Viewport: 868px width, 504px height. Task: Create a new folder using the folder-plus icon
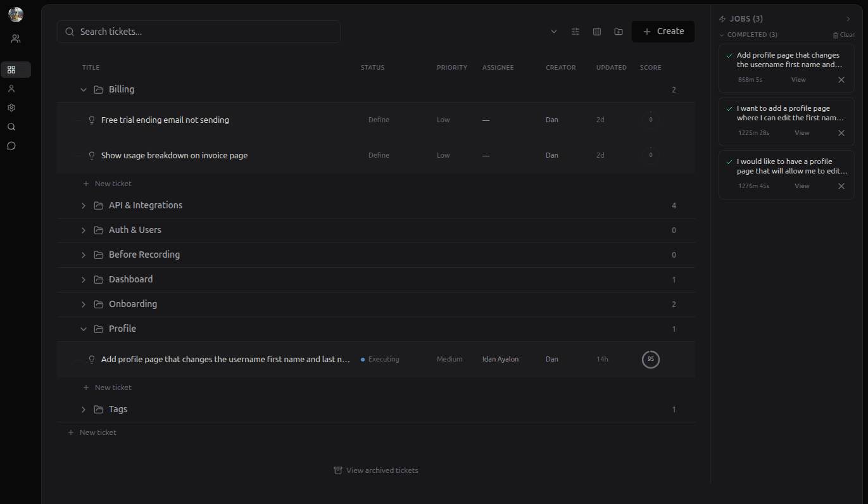618,31
